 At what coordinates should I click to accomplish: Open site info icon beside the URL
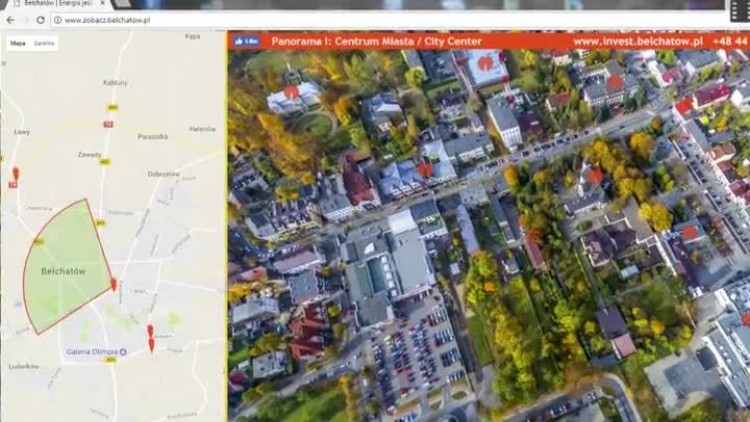coord(57,20)
